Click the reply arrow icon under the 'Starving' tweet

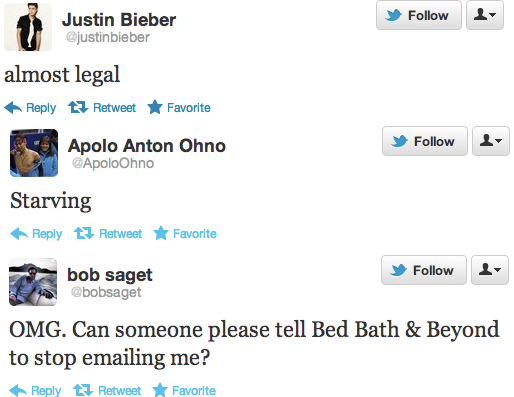19,234
